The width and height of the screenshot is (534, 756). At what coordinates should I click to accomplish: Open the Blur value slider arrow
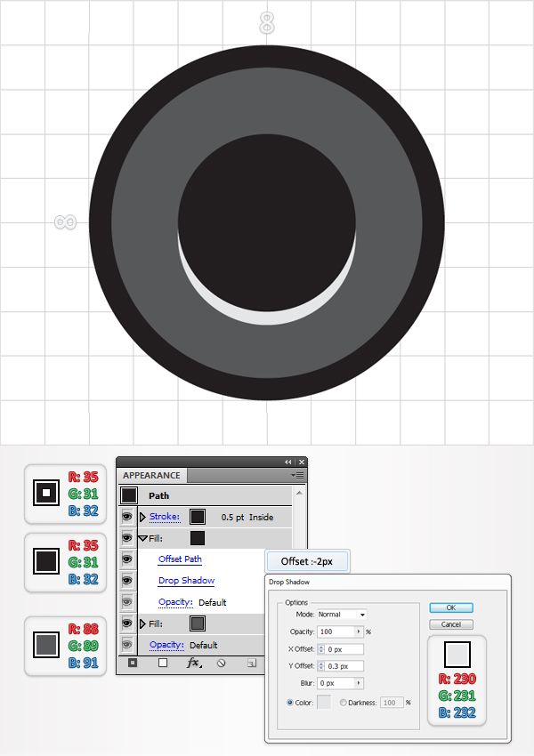pyautogui.click(x=359, y=683)
